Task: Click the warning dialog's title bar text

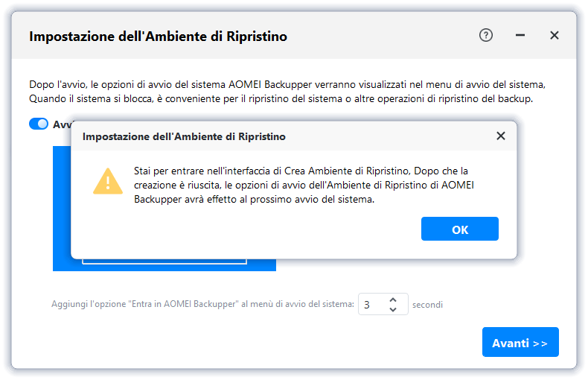Action: pos(184,136)
